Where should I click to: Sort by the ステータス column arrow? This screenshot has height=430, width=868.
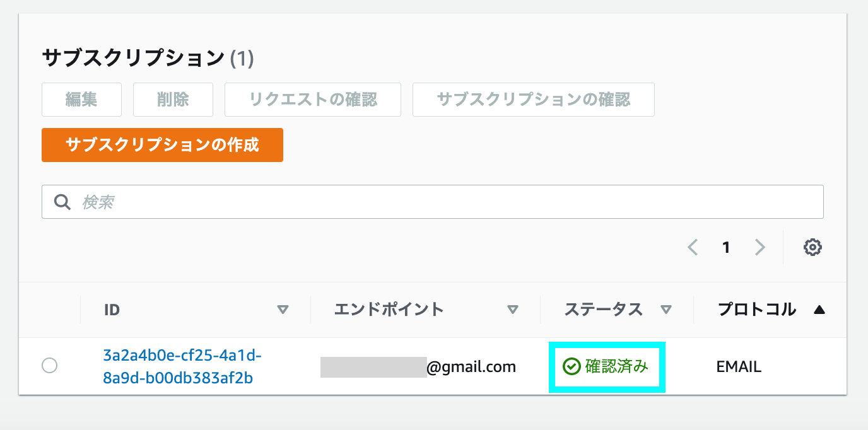click(666, 310)
